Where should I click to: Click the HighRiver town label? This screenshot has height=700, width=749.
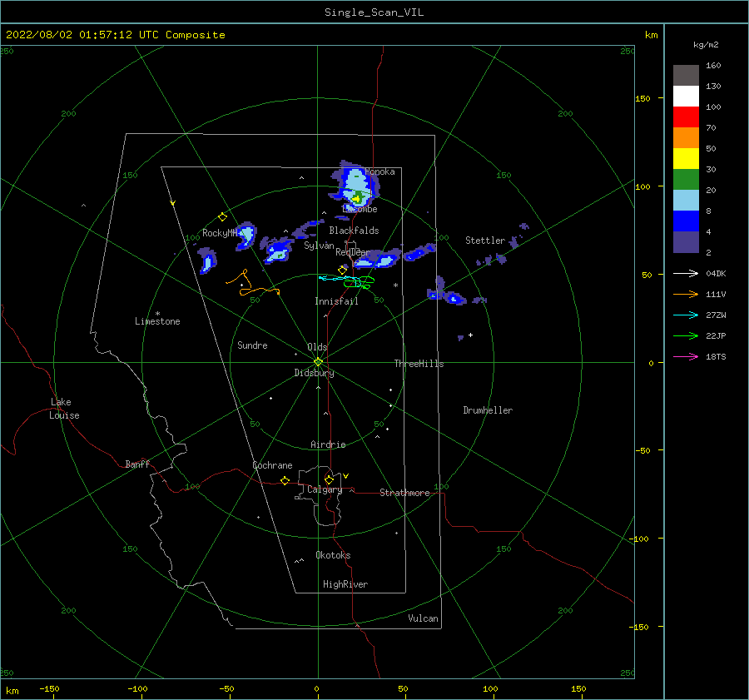(345, 584)
